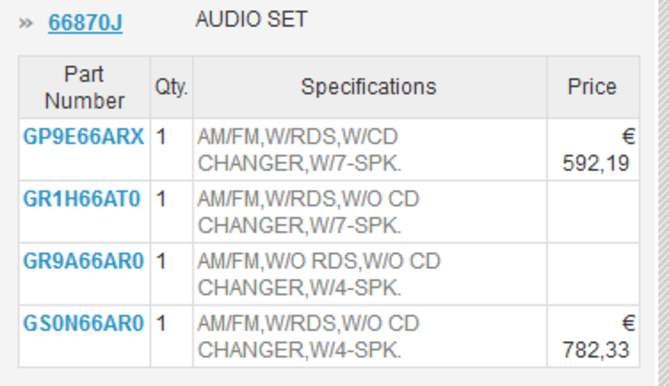
Task: Open part number GS0N66AR0
Action: [x=84, y=323]
